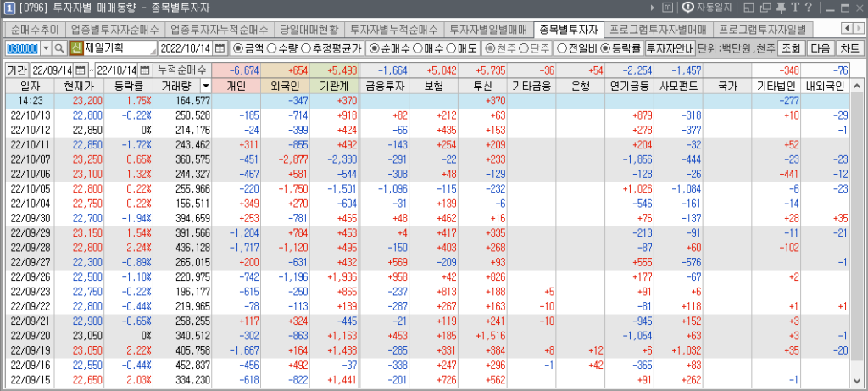The height and width of the screenshot is (391, 868).
Task: Expand the stock code dropdown arrow
Action: pos(46,48)
